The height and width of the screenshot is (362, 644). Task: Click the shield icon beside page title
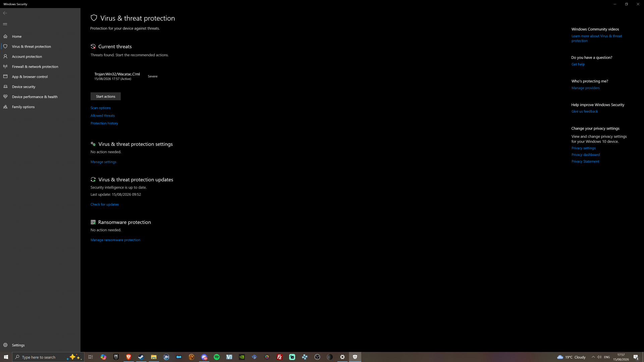tap(94, 18)
